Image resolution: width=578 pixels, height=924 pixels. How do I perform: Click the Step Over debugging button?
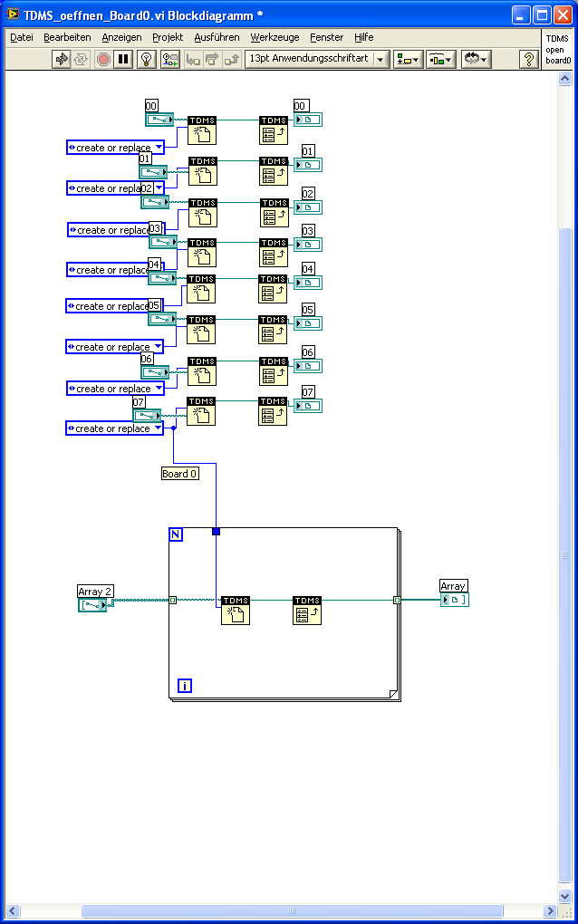(x=212, y=59)
